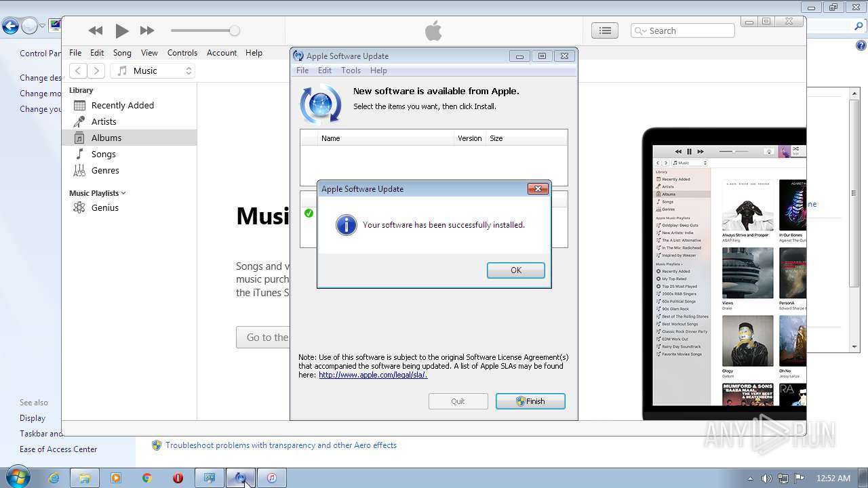Switch to iTunes taskbar button
This screenshot has width=868, height=488.
click(271, 478)
